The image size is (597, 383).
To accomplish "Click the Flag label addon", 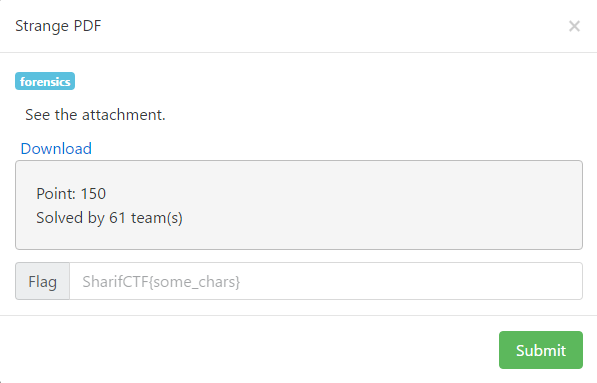I will click(43, 281).
